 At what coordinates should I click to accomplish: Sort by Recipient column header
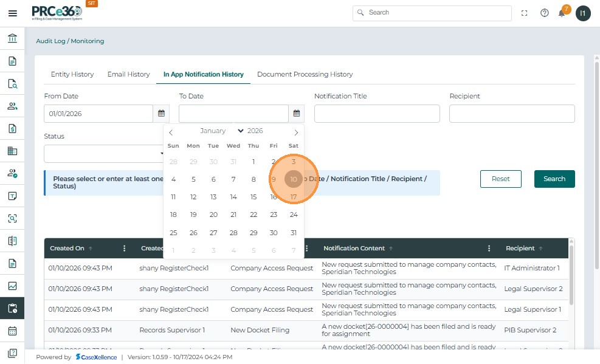tap(520, 249)
